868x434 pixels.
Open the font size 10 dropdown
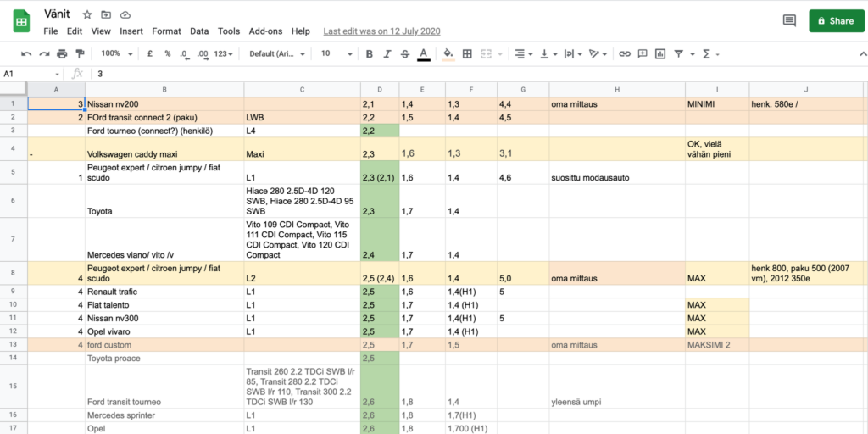click(x=337, y=53)
